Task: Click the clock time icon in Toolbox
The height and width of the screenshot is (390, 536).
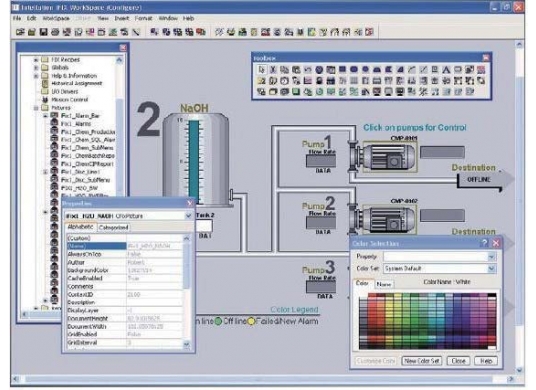Action: (x=284, y=81)
